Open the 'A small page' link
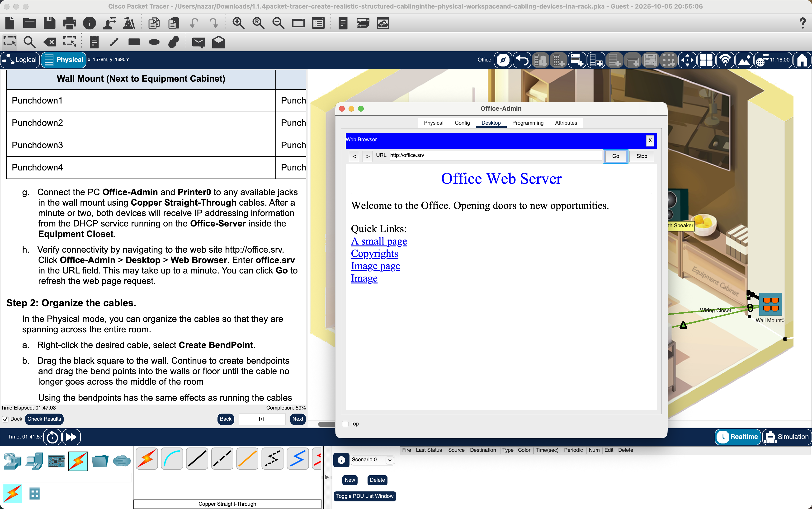This screenshot has width=812, height=509. [x=379, y=241]
